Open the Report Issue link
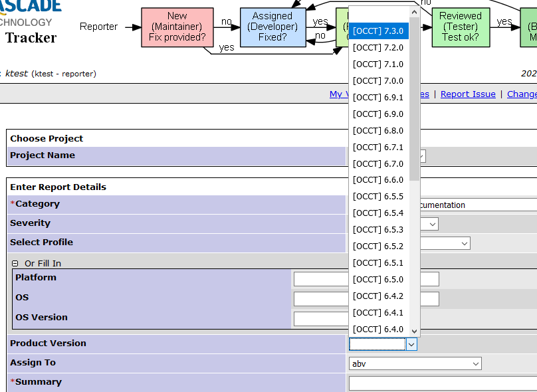The image size is (537, 392). pos(468,94)
